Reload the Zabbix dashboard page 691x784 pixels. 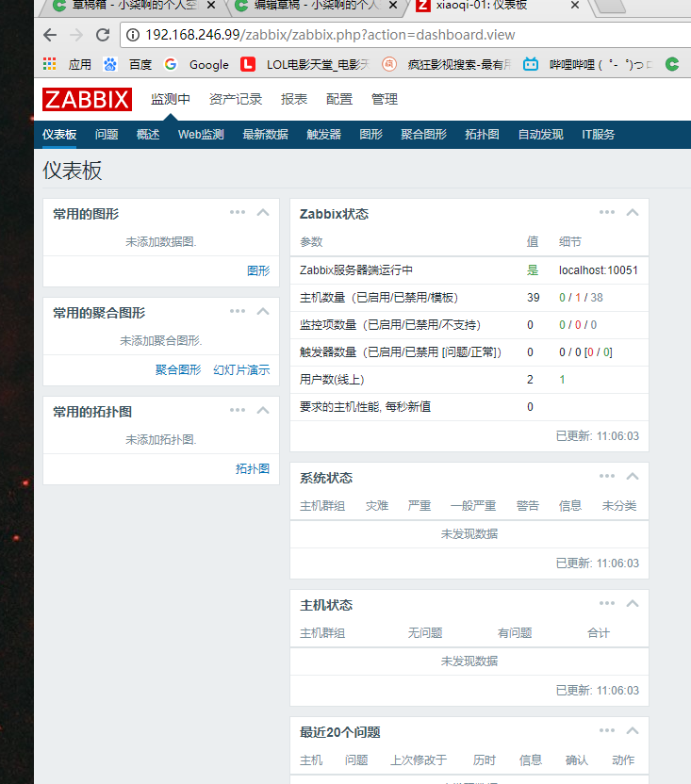103,35
